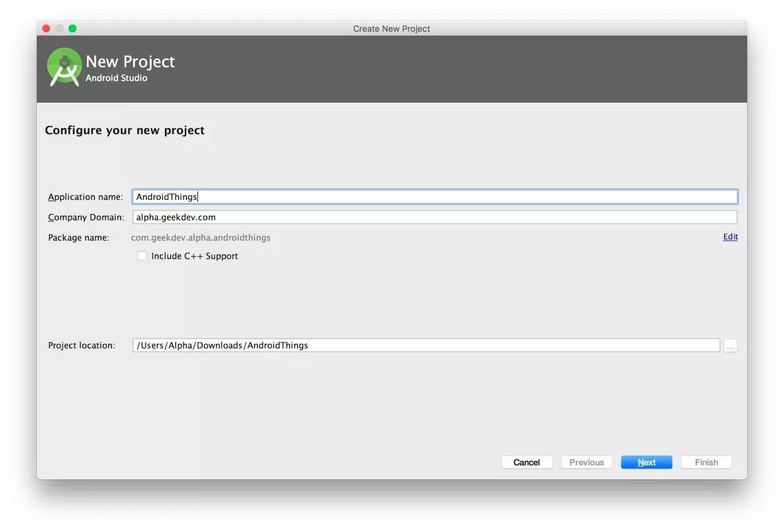Screen dimensions: 784x532
Task: Click the 'New Project' header title
Action: point(130,62)
